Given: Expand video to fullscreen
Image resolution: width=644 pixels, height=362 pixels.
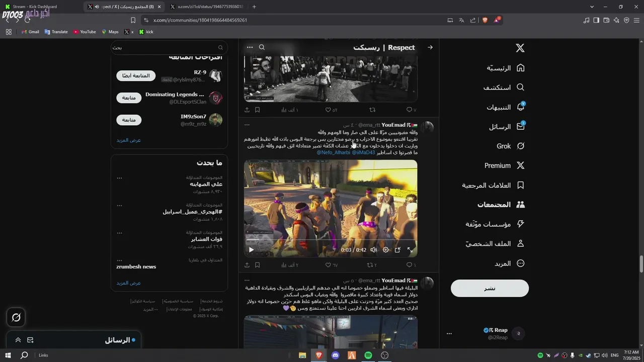Looking at the screenshot, I should pyautogui.click(x=410, y=250).
